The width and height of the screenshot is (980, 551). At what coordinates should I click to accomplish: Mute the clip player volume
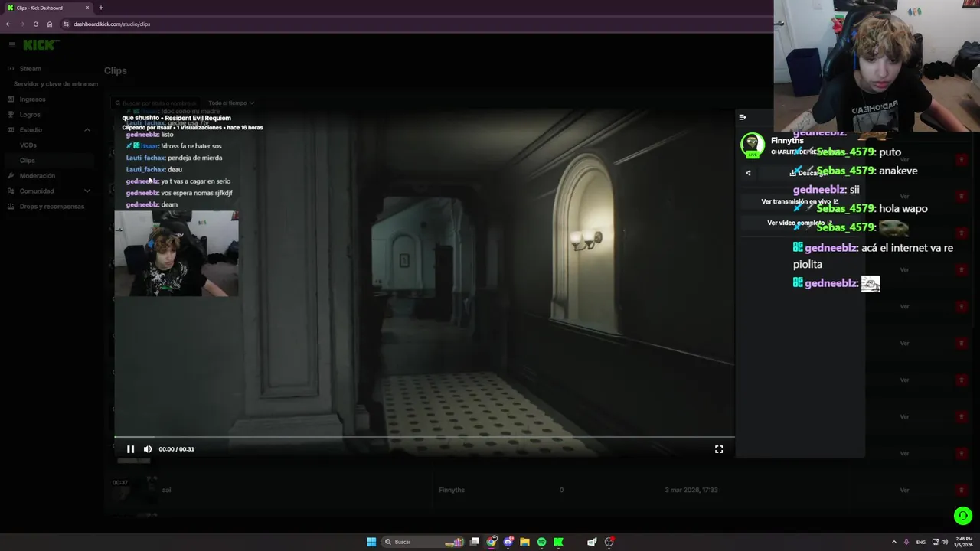pyautogui.click(x=148, y=449)
